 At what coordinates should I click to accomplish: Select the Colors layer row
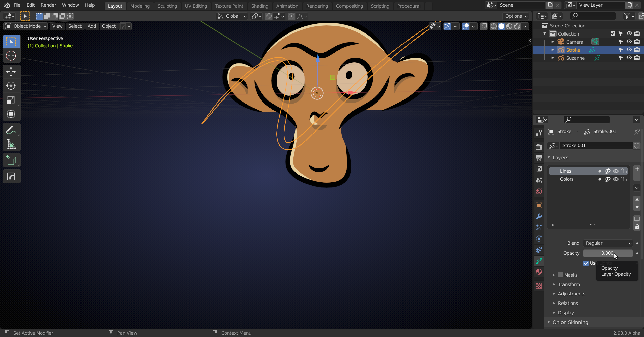[588, 179]
